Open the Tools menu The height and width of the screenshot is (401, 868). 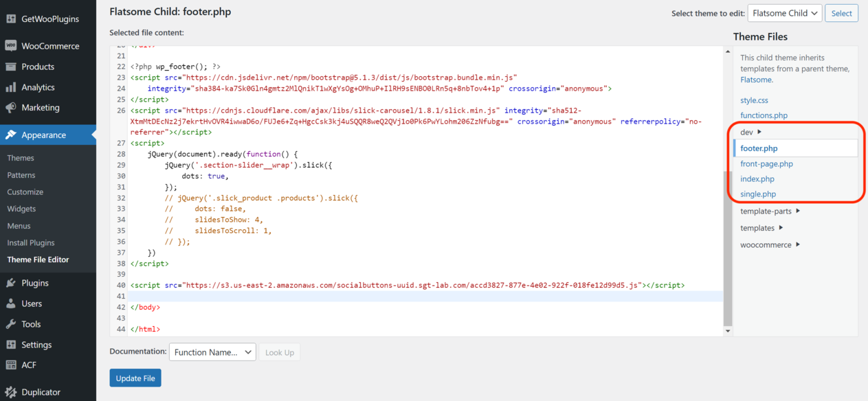(27, 323)
